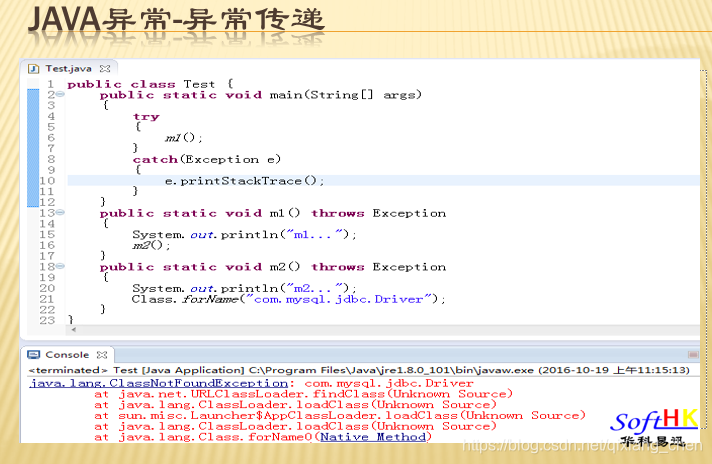712x464 pixels.
Task: Close the Console view tab
Action: coord(102,355)
